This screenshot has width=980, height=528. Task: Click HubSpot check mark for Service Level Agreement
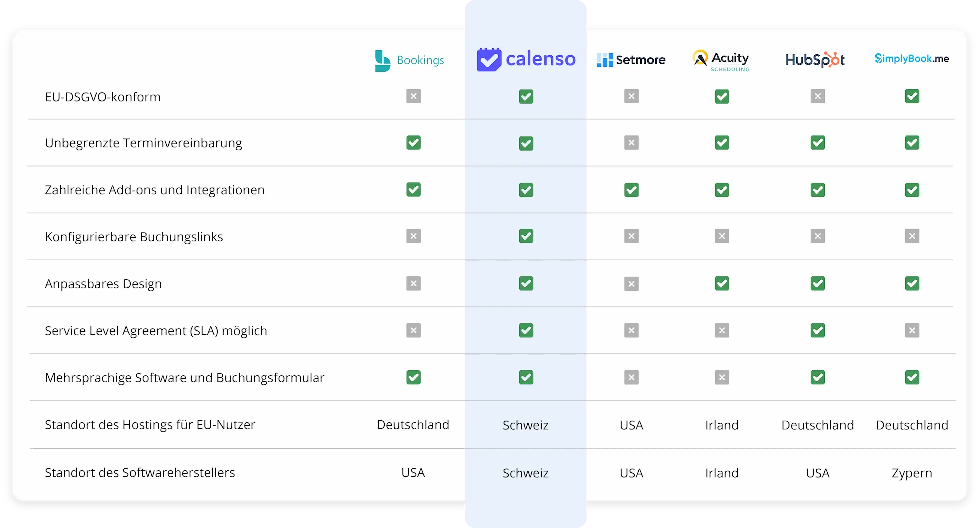pyautogui.click(x=818, y=330)
